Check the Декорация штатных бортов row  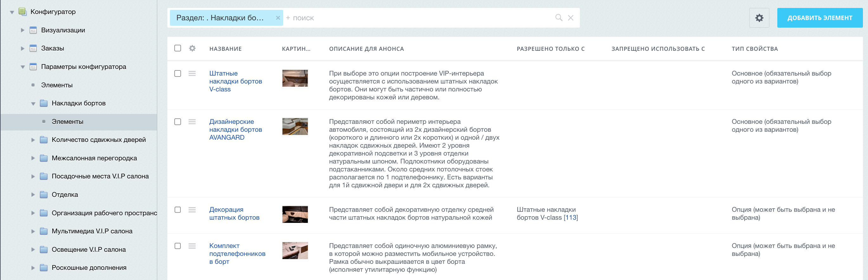click(178, 210)
